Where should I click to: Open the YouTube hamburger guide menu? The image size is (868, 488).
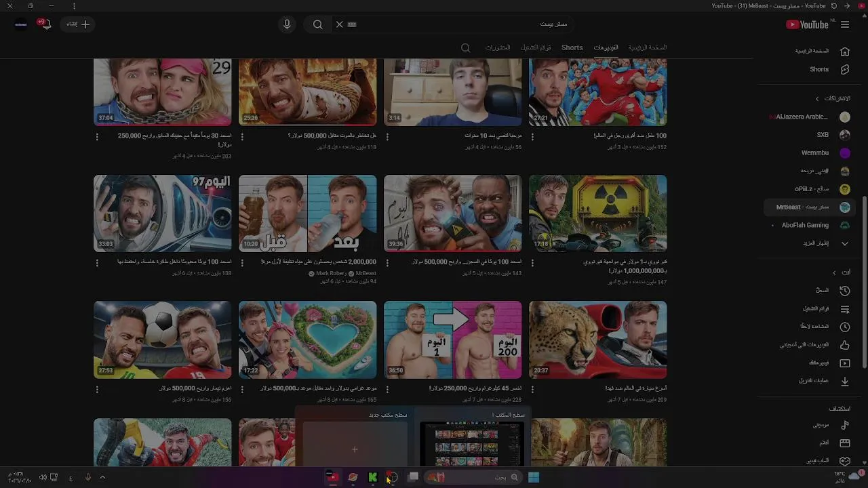click(845, 24)
